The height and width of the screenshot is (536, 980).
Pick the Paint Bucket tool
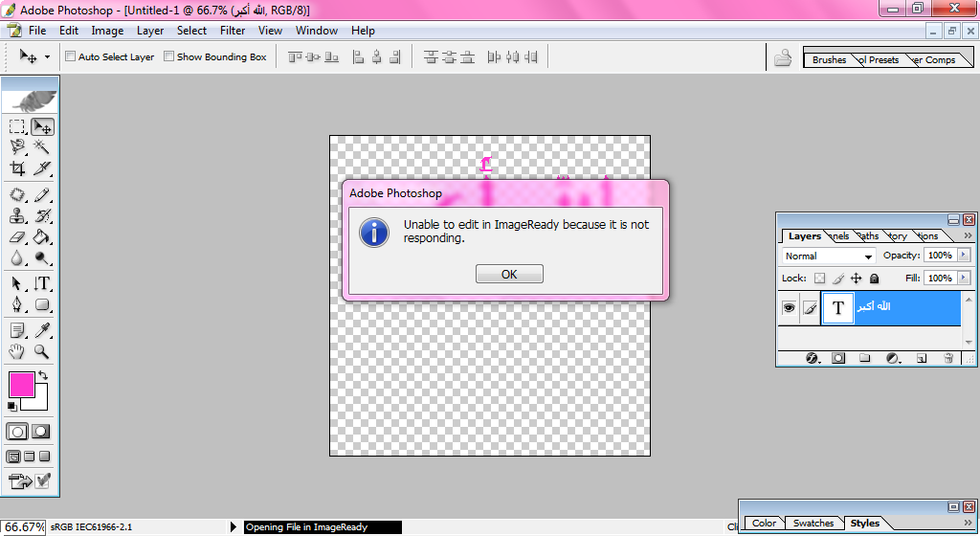coord(42,236)
